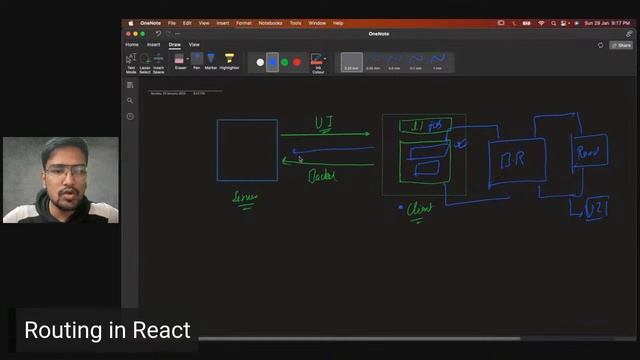Open the Help menu
The width and height of the screenshot is (640, 360).
(338, 23)
